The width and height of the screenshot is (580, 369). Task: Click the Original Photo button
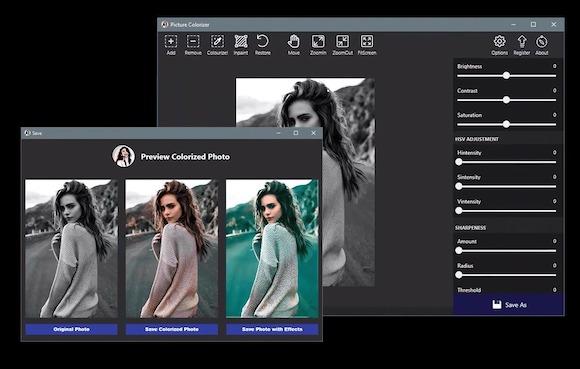[x=71, y=329]
